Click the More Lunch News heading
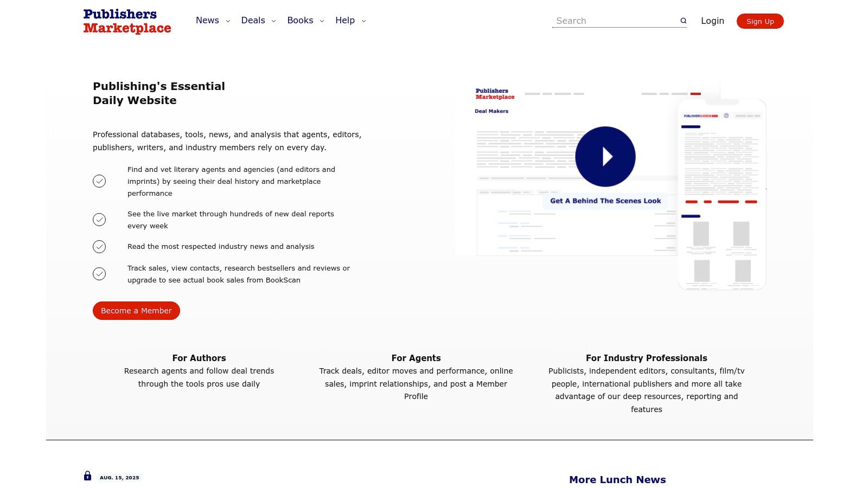 pyautogui.click(x=617, y=479)
